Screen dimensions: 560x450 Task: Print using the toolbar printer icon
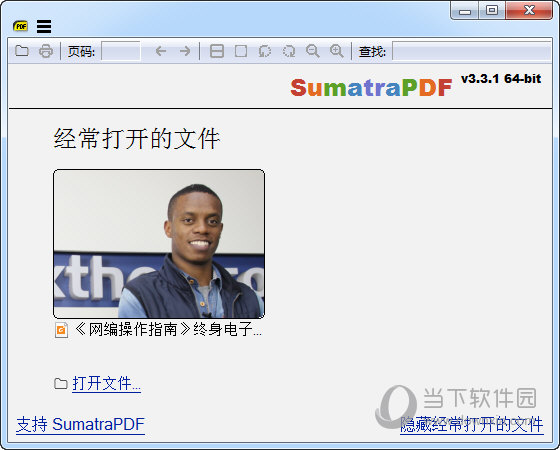coord(46,51)
